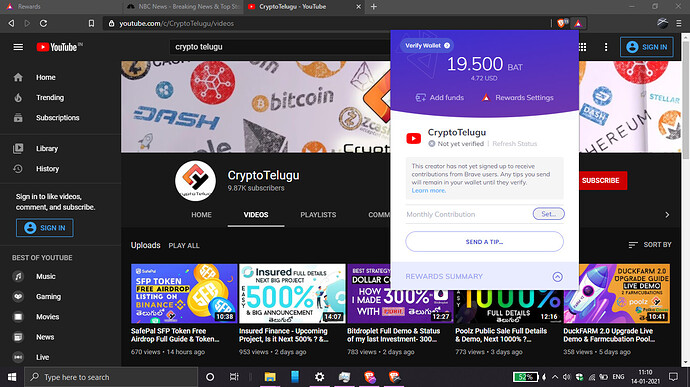Open History in the left sidebar
This screenshot has height=387, width=690.
[x=47, y=169]
